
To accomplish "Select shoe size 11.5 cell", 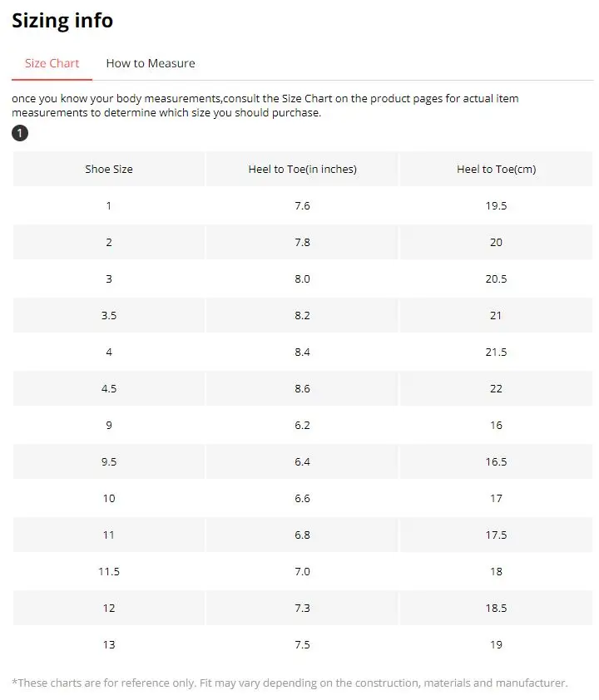I will (x=109, y=571).
